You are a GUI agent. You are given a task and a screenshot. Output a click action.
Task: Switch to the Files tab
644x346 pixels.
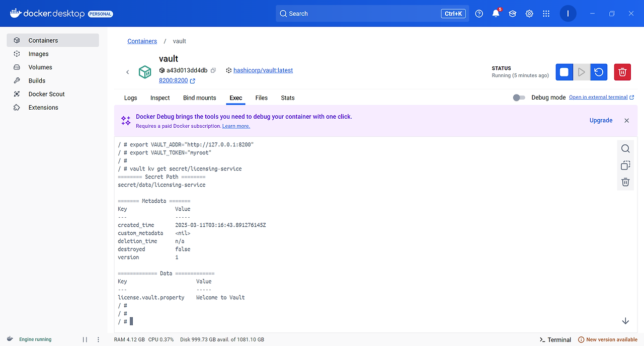point(262,98)
